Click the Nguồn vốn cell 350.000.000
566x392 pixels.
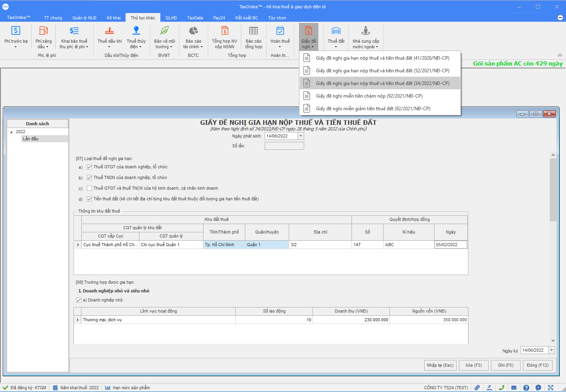[429, 320]
